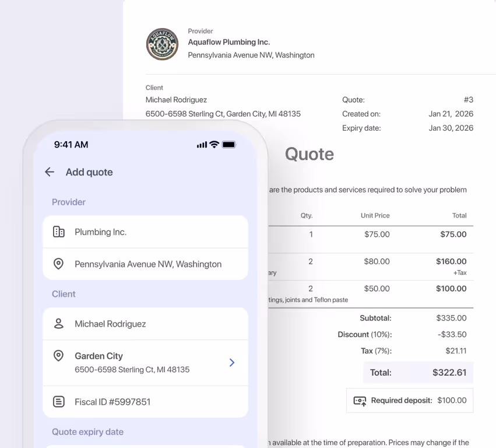
Task: Click the Discount (10%) label
Action: (365, 334)
